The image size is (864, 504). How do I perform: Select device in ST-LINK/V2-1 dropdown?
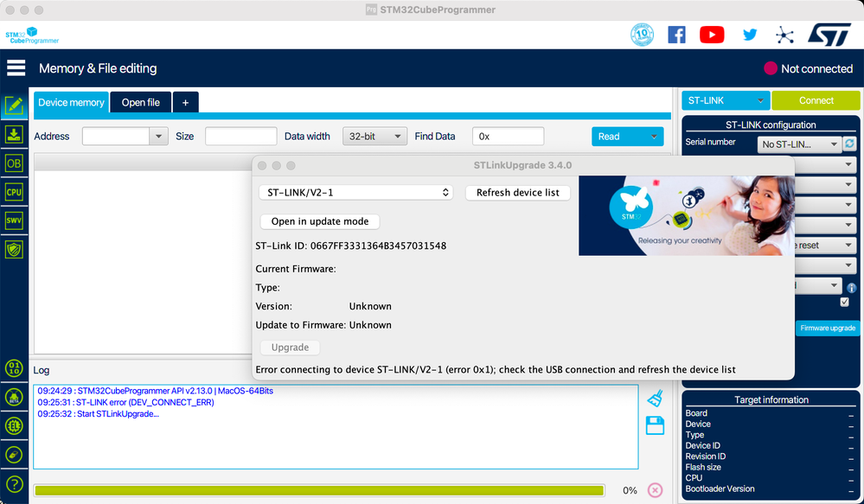click(355, 192)
